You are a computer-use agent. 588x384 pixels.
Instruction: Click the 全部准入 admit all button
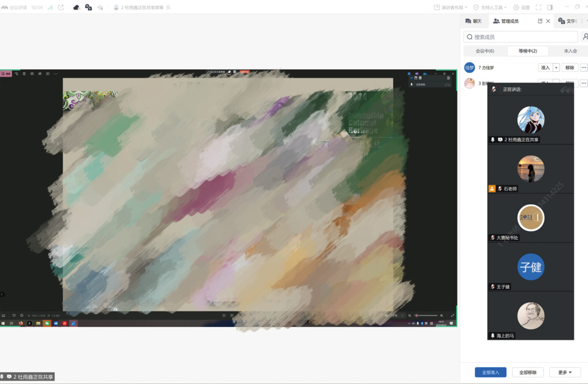[490, 372]
